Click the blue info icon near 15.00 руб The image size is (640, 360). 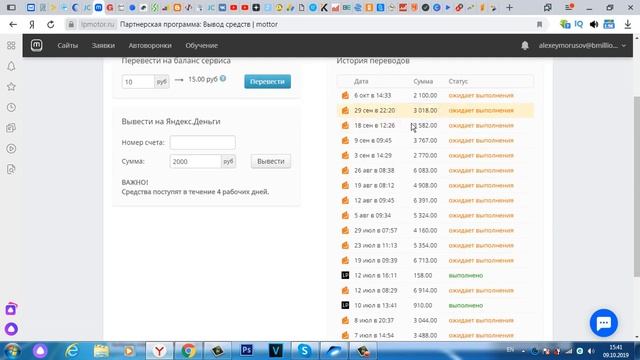223,78
